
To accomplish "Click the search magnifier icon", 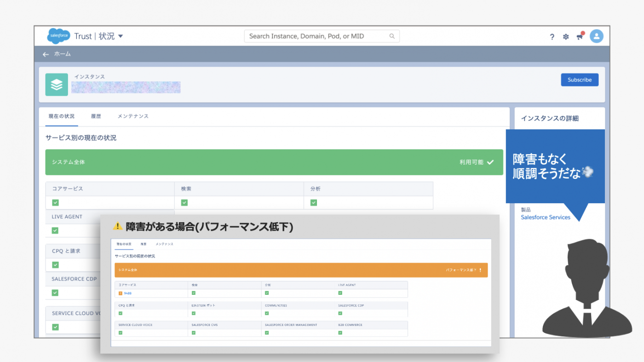I will pos(392,36).
